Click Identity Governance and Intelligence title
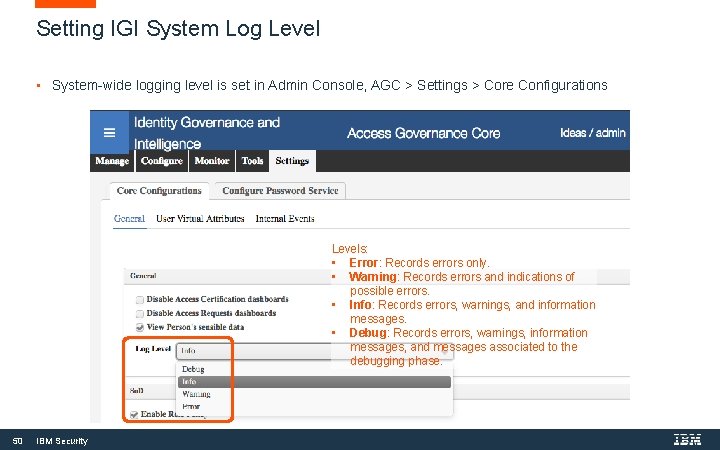This screenshot has height=450, width=720. [207, 133]
